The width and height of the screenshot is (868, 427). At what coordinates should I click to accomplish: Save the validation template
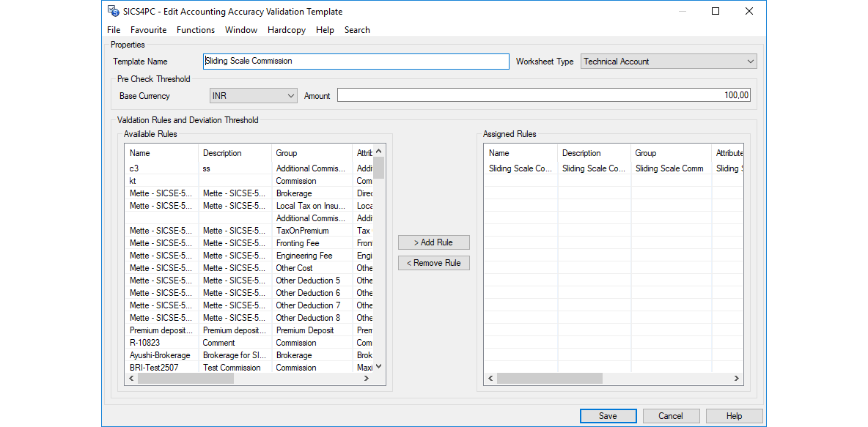608,415
